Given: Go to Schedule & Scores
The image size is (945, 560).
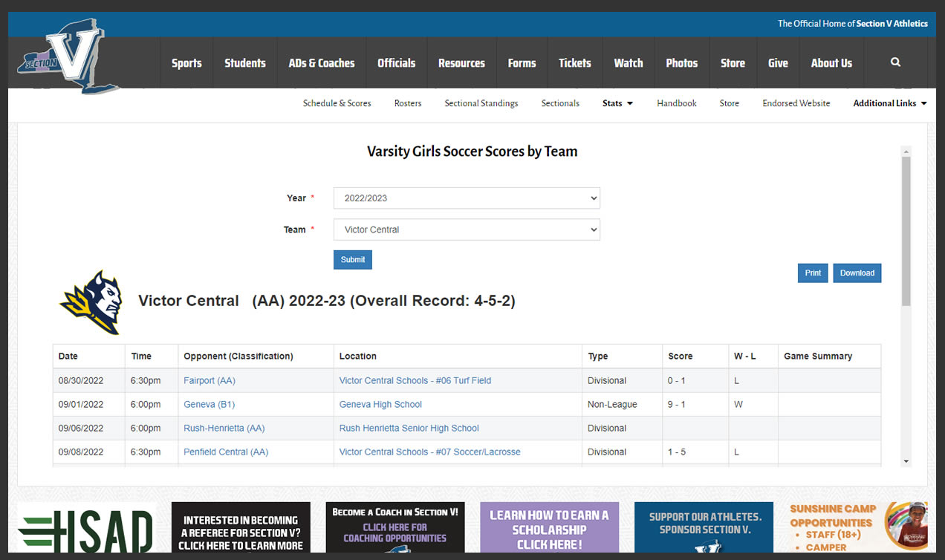Looking at the screenshot, I should [x=337, y=103].
